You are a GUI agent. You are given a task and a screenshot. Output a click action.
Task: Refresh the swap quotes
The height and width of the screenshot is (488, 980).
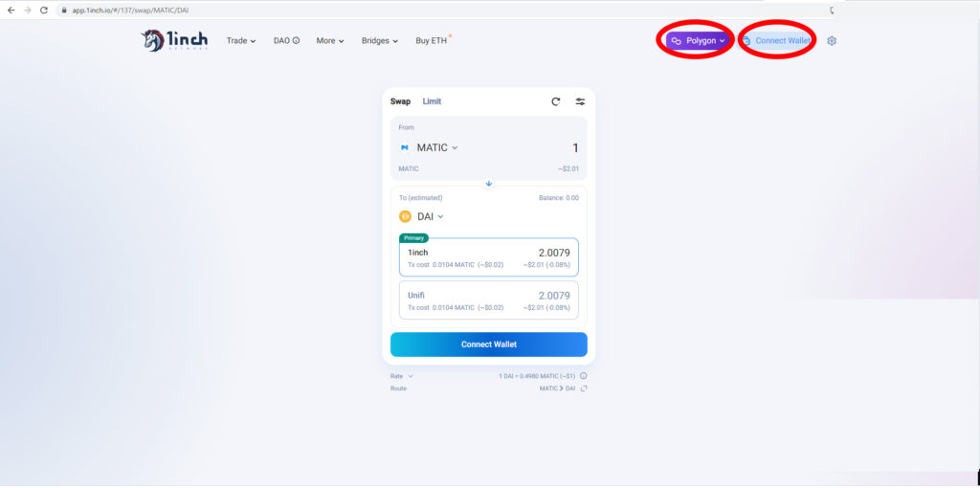[556, 101]
